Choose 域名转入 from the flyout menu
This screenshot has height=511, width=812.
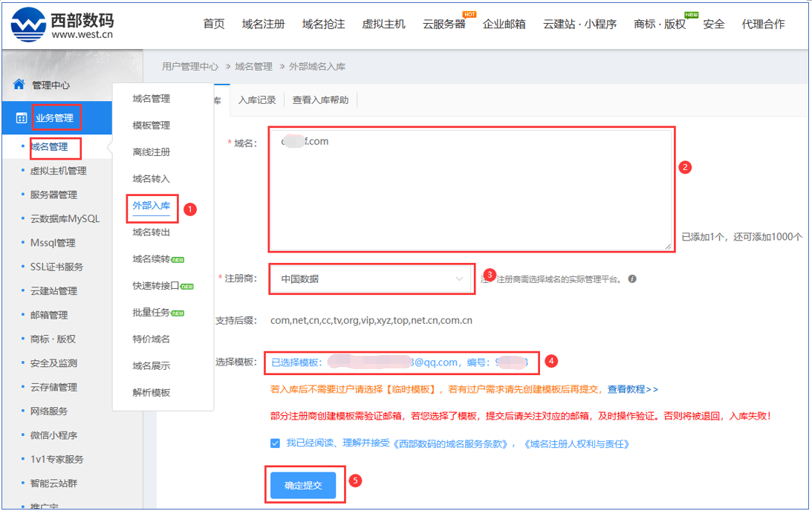(151, 179)
